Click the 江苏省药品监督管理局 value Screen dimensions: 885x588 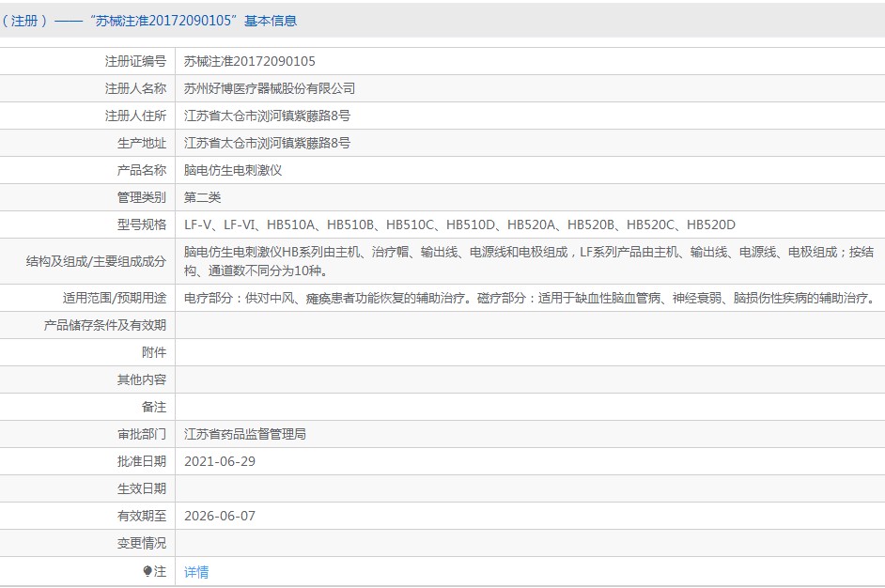tap(245, 434)
